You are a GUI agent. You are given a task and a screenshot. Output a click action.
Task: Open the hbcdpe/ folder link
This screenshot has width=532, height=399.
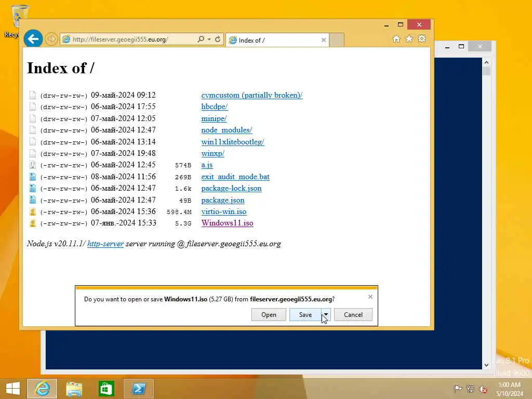[215, 107]
